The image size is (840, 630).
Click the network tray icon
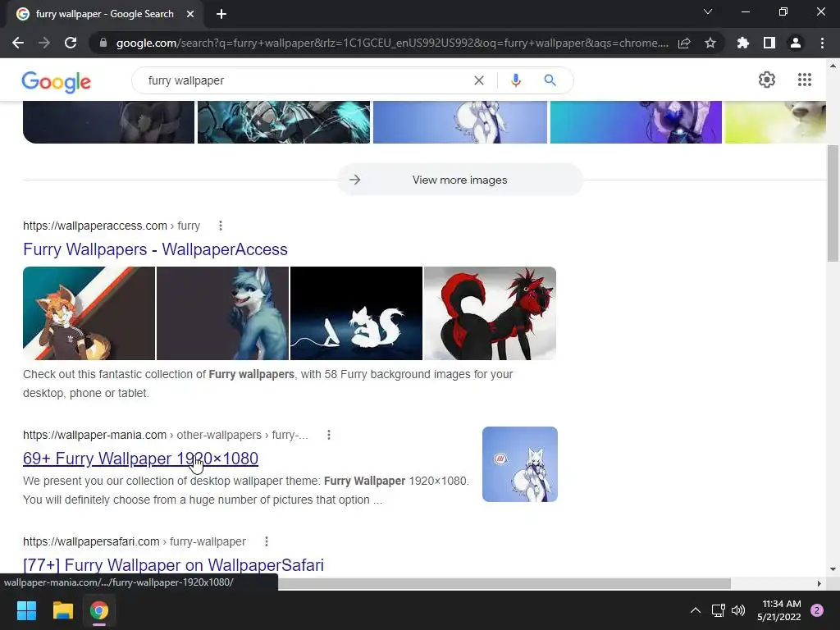click(x=718, y=610)
